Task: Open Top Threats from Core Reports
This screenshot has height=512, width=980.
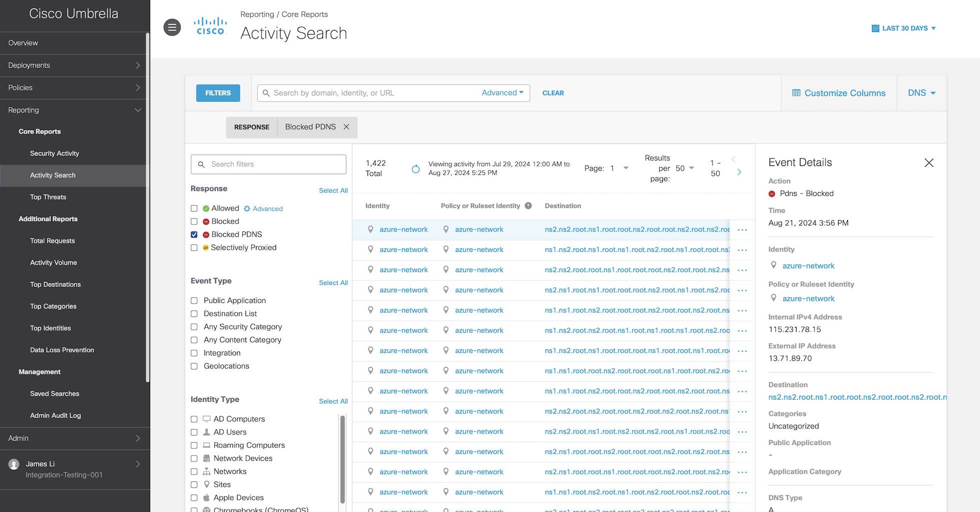Action: (x=47, y=197)
